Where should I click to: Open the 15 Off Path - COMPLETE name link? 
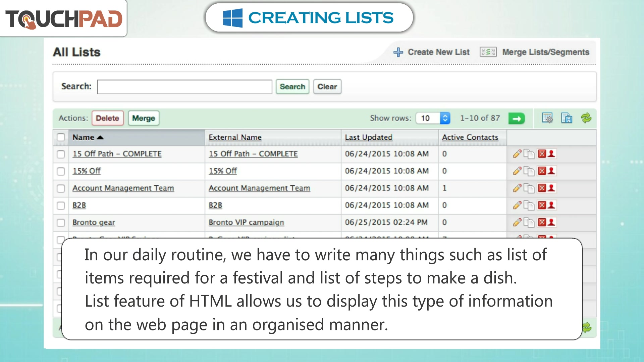[x=117, y=154]
